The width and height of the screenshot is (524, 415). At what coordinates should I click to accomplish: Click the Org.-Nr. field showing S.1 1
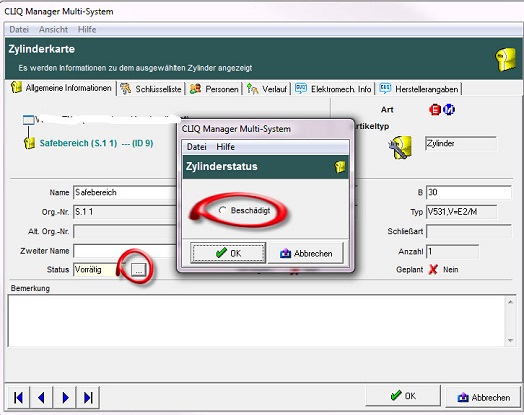[125, 212]
